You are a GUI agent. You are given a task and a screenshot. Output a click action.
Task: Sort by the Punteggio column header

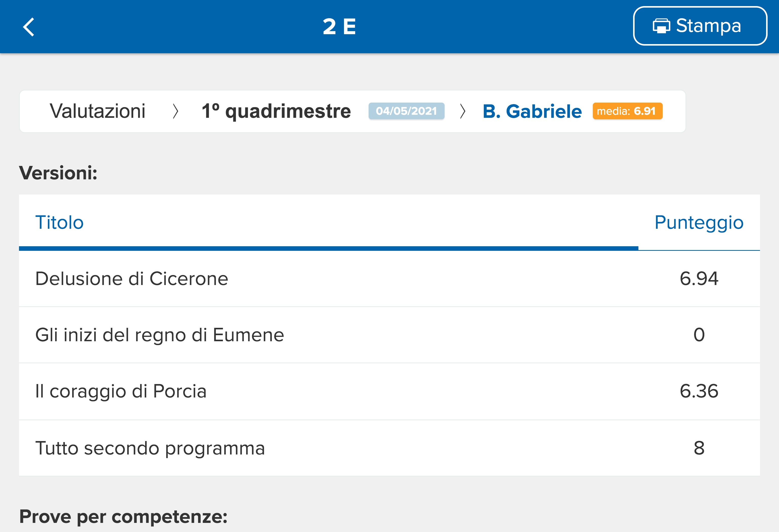pos(699,222)
